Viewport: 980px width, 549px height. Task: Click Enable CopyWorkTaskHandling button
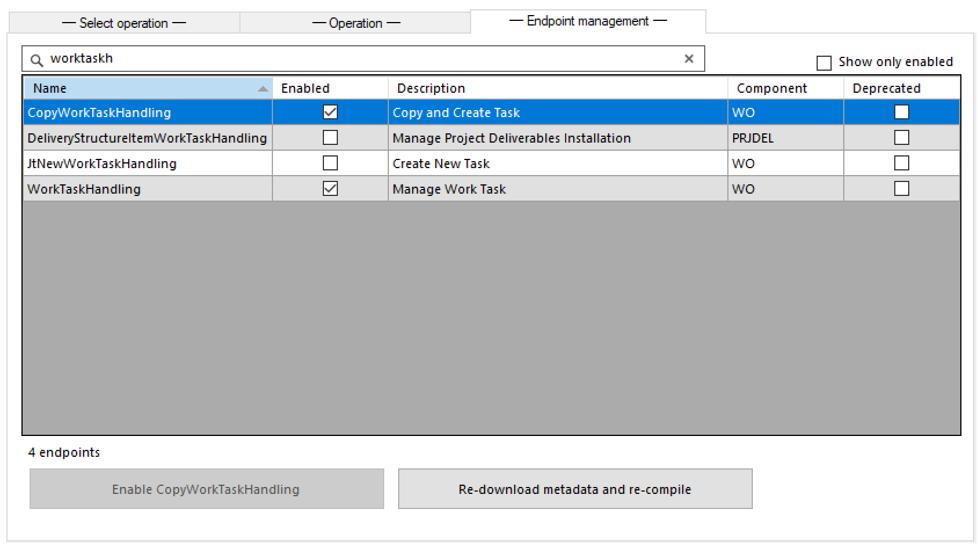pos(206,489)
